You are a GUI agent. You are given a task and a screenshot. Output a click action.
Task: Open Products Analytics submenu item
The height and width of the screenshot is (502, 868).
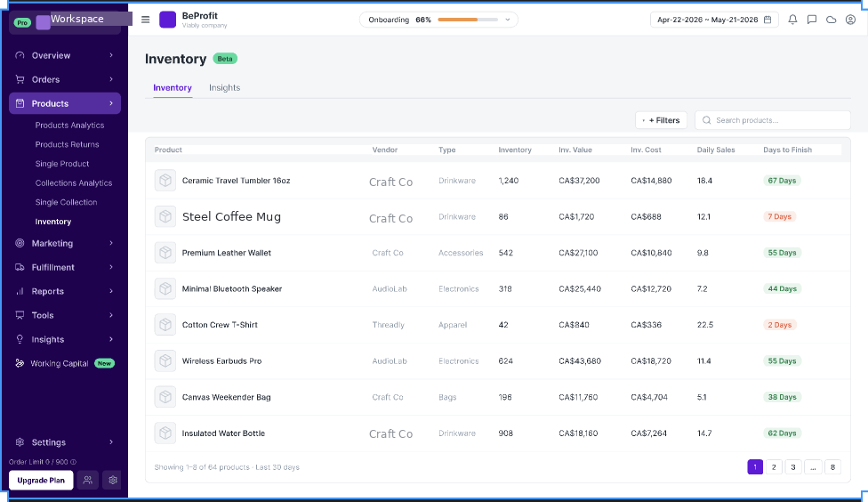click(69, 125)
